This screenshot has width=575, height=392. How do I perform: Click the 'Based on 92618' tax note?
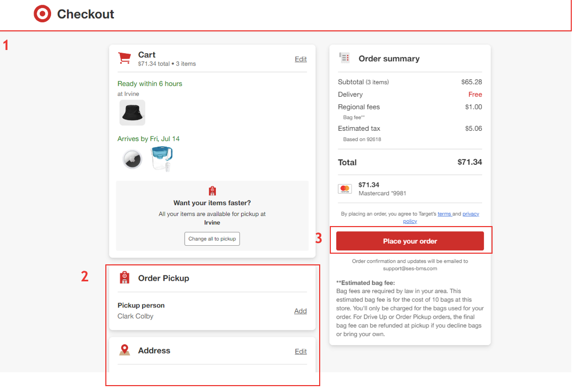(362, 139)
